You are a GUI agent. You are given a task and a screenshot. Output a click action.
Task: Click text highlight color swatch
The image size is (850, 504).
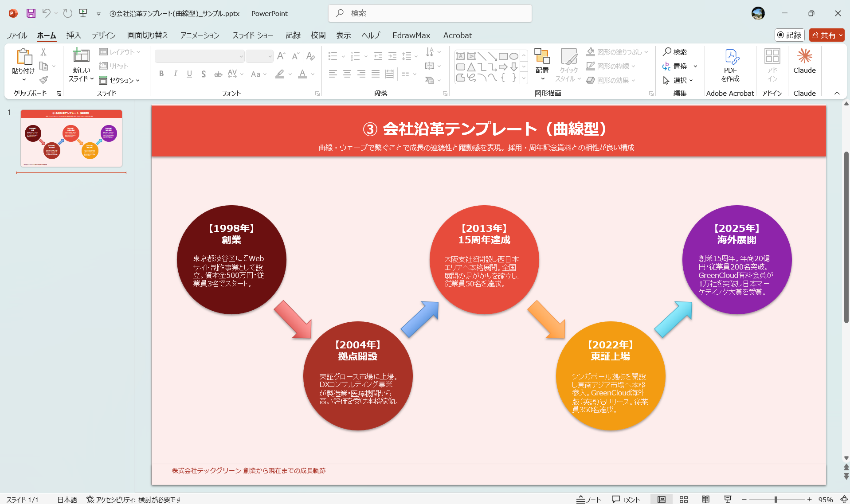pos(280,74)
